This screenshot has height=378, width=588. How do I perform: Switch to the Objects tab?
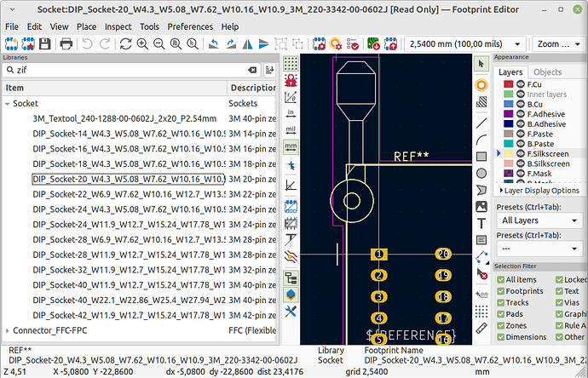pyautogui.click(x=547, y=72)
